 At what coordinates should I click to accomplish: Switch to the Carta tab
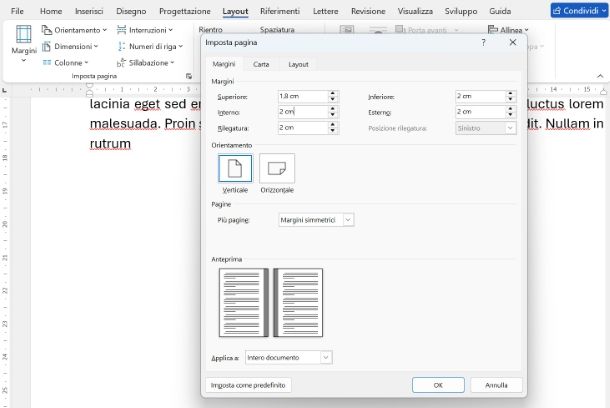pos(260,64)
